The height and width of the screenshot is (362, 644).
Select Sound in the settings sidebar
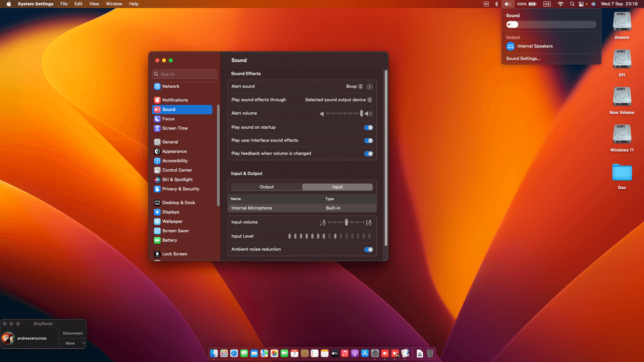(182, 110)
